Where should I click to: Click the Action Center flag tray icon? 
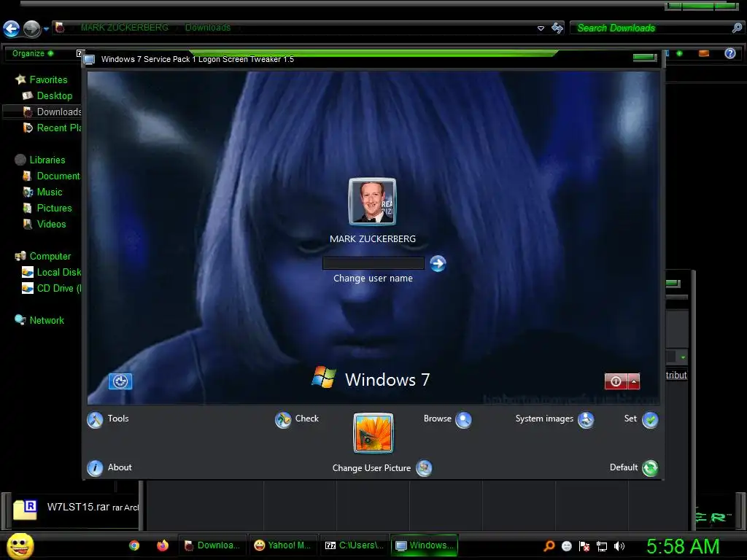(x=584, y=546)
